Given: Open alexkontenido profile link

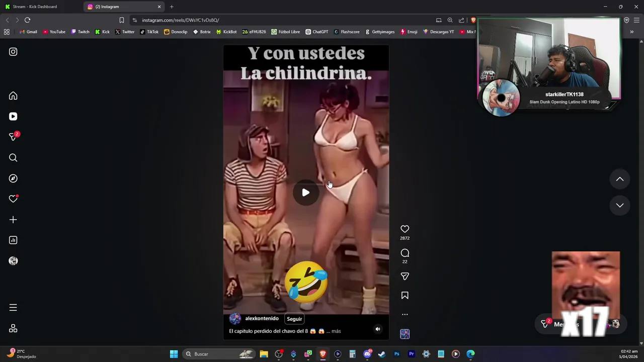Looking at the screenshot, I should 262,319.
